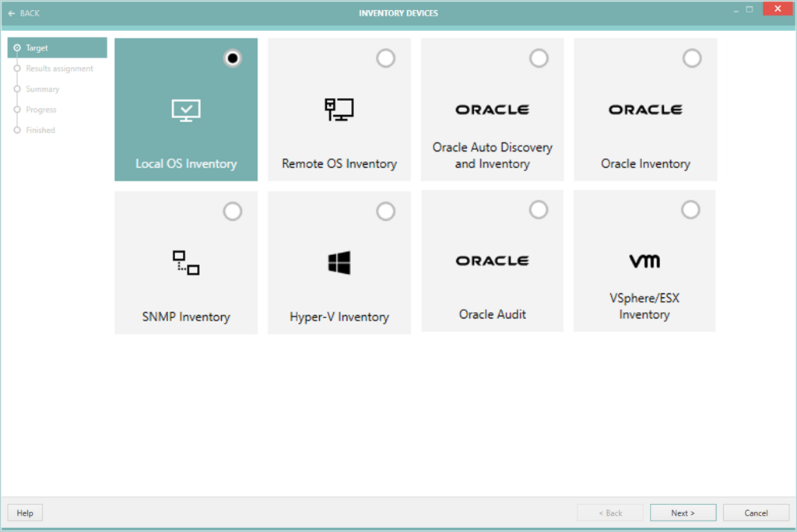Select the Local OS Inventory radio button
Image resolution: width=797 pixels, height=532 pixels.
pos(232,58)
